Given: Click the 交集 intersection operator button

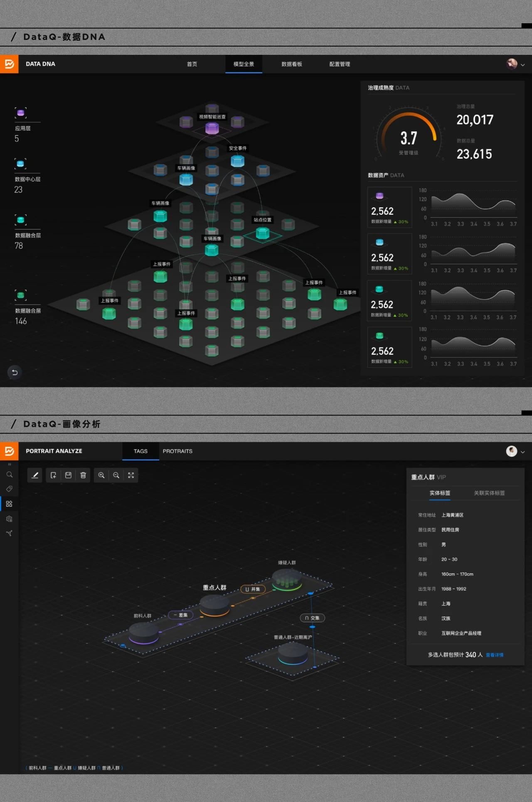Looking at the screenshot, I should coord(313,618).
